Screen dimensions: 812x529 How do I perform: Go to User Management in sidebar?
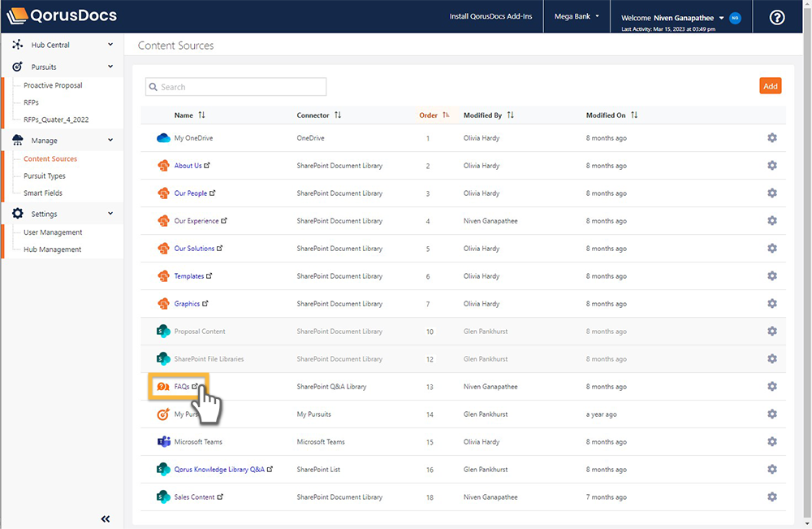click(53, 232)
